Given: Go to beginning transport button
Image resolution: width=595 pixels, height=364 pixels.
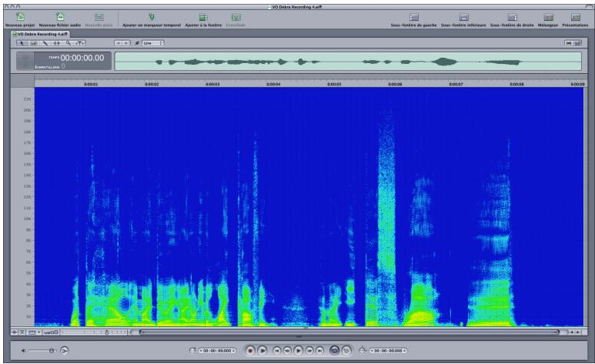Looking at the screenshot, I should [x=277, y=351].
